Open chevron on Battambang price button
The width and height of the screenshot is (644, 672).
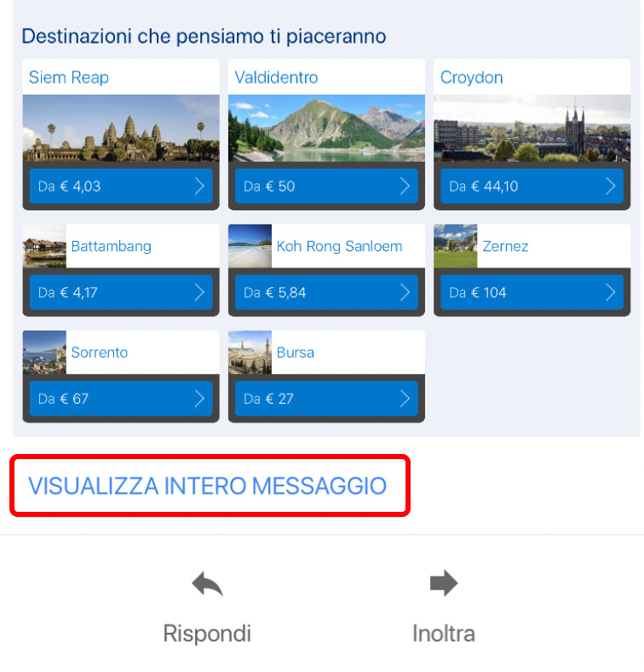coord(199,292)
